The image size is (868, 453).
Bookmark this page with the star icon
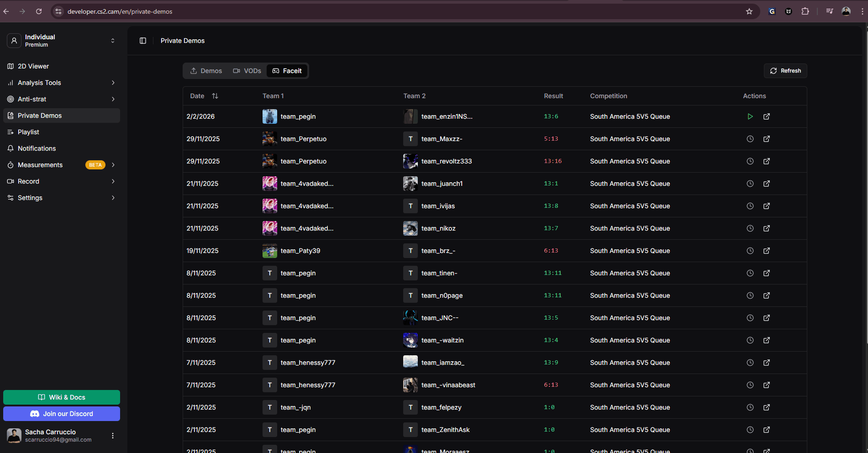(749, 11)
